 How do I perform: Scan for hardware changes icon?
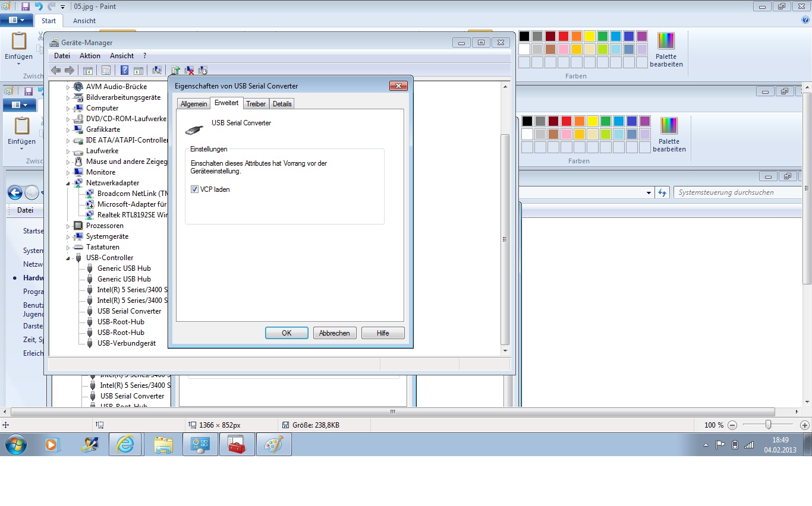[157, 70]
